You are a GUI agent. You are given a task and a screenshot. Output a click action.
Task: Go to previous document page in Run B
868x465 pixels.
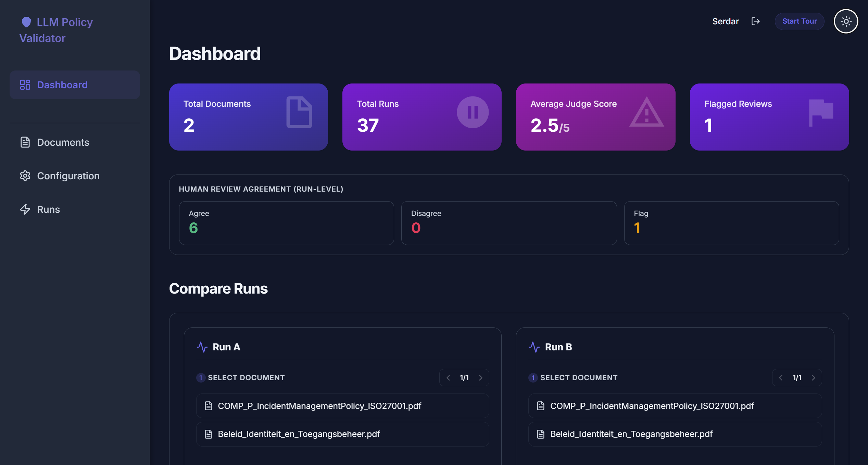click(781, 378)
